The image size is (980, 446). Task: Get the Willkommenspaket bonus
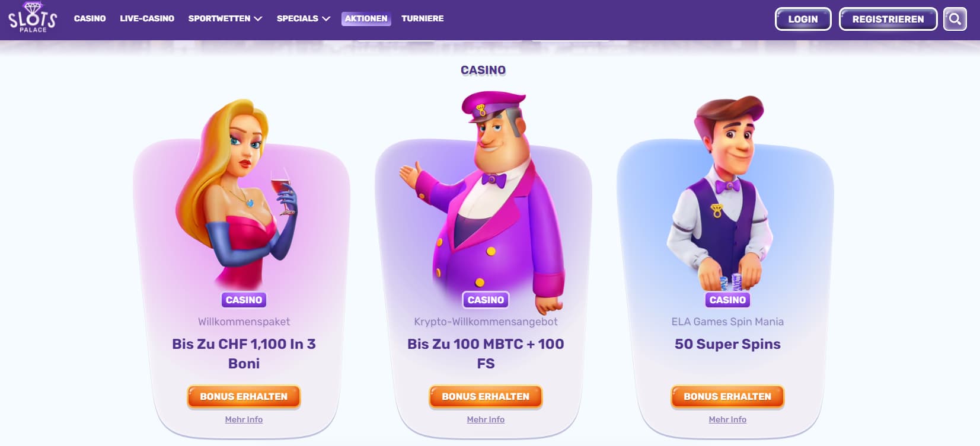(x=244, y=397)
